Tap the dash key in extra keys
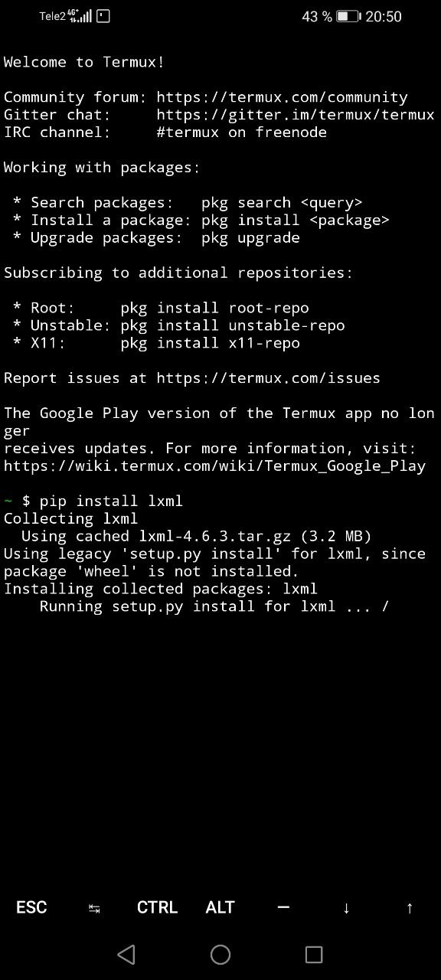 click(x=283, y=907)
